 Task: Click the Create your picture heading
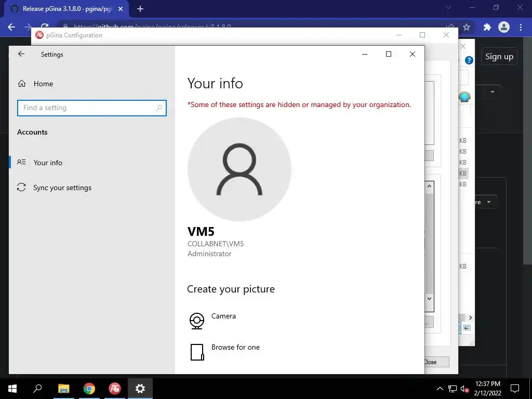[x=231, y=289]
